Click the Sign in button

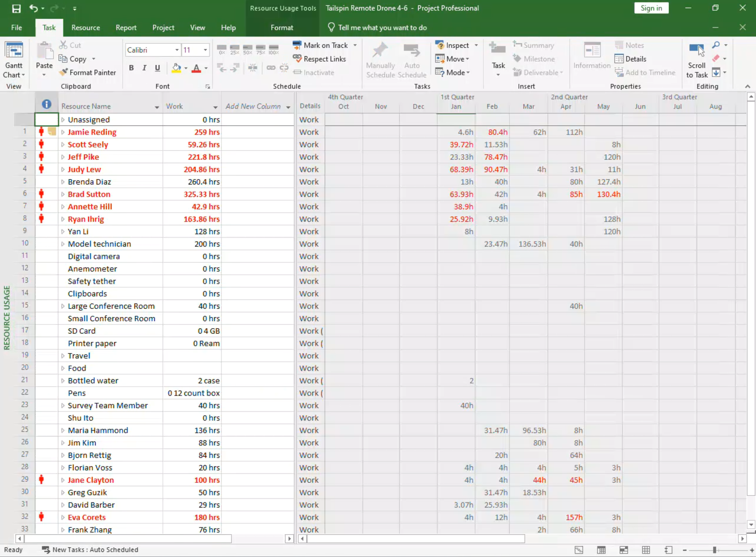pyautogui.click(x=651, y=8)
